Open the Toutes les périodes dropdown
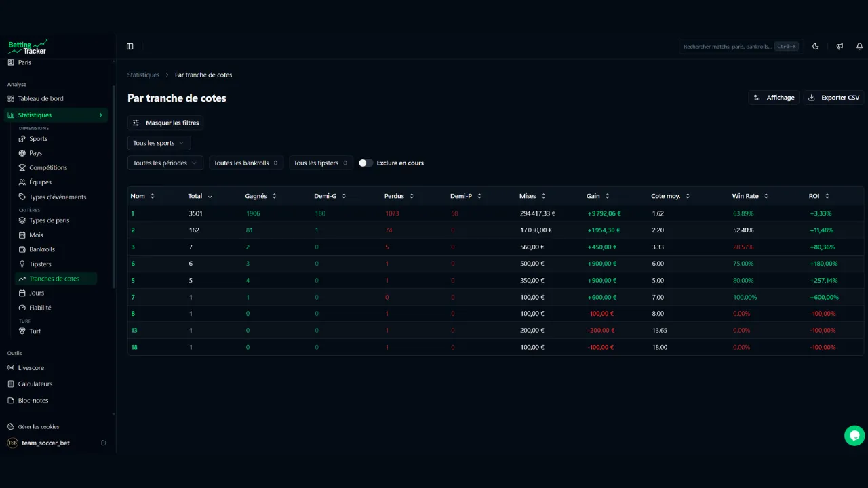868x488 pixels. tap(165, 163)
